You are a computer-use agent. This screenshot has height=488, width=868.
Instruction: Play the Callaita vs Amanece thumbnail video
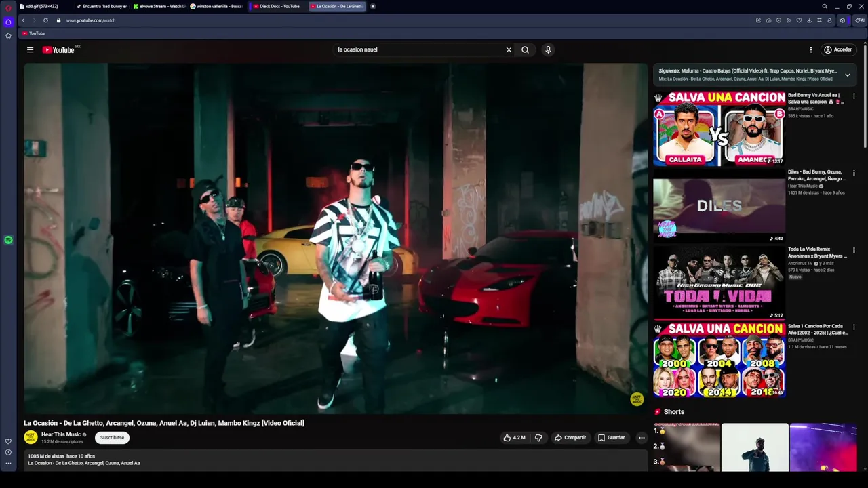[719, 129]
